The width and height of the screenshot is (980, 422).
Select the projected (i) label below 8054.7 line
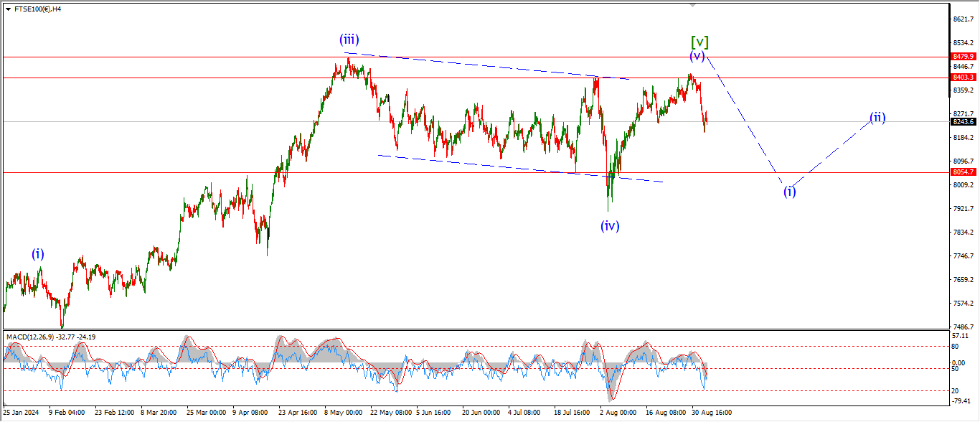789,191
